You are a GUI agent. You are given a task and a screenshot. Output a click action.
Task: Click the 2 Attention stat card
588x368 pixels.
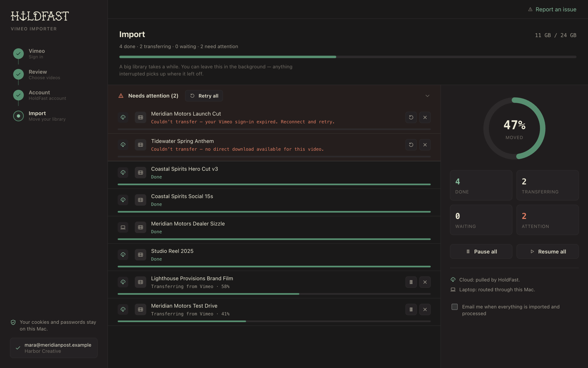pos(548,220)
